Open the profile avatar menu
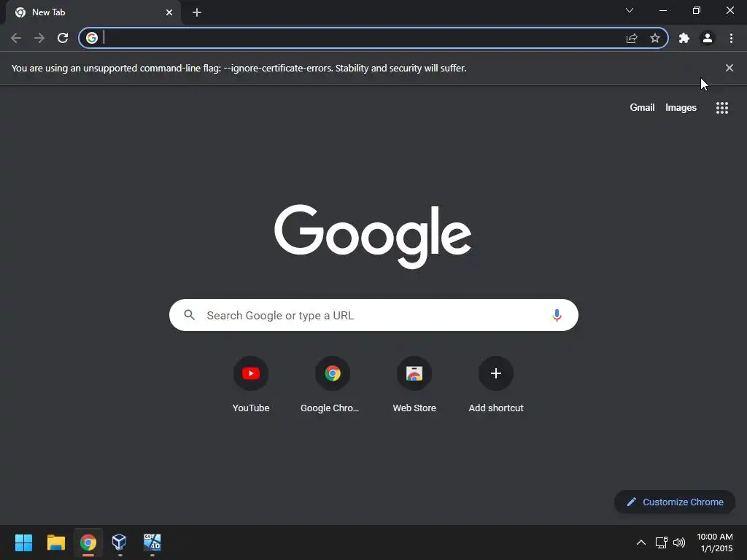 708,38
